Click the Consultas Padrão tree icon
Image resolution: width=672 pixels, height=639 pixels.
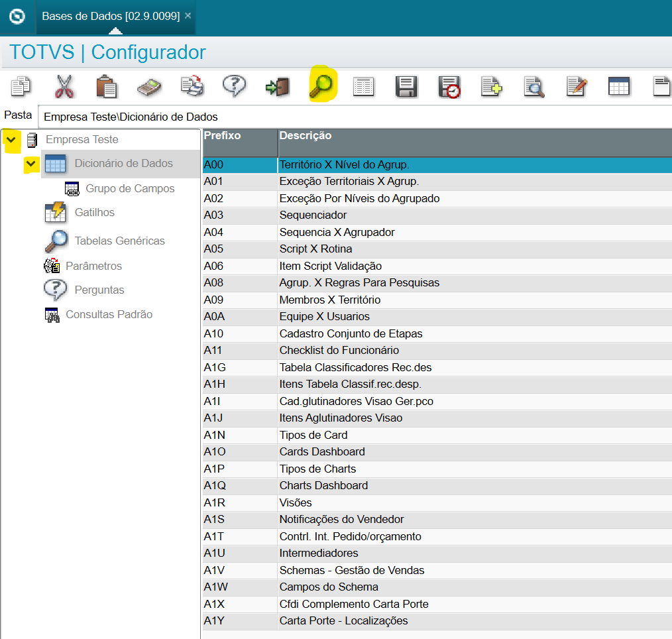(x=52, y=315)
